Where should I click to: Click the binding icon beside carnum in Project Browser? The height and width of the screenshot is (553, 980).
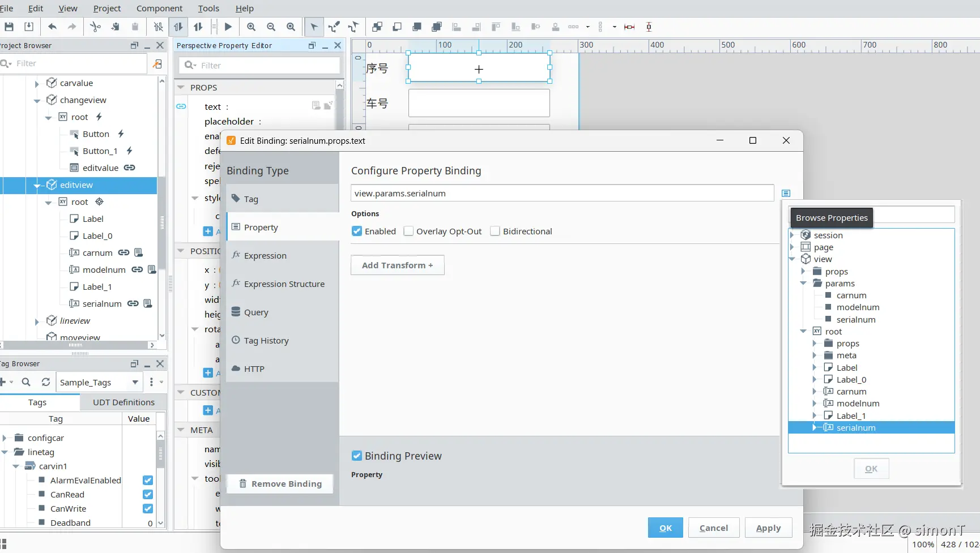point(123,252)
